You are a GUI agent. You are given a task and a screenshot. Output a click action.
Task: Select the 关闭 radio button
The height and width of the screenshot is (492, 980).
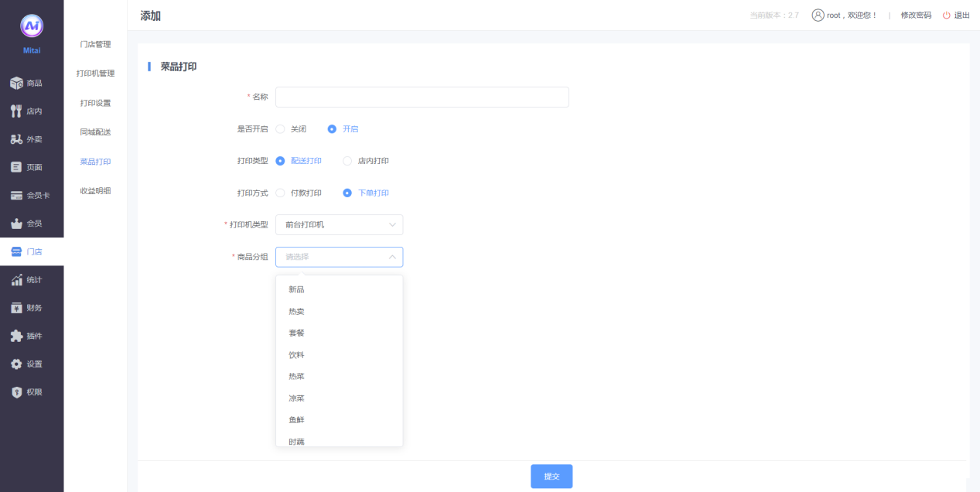(x=281, y=129)
